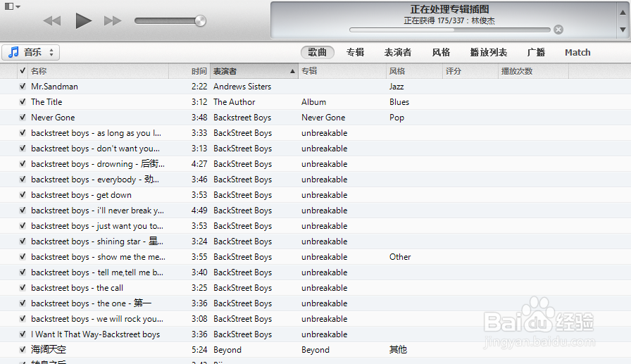Viewport: 631px width, 364px height.
Task: Open the 音乐 library selector dropdown
Action: tap(30, 52)
